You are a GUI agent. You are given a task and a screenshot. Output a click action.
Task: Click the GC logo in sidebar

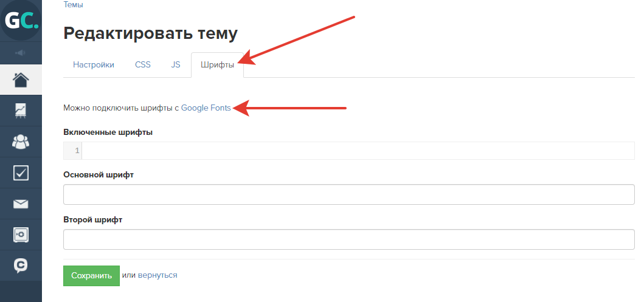(x=21, y=20)
